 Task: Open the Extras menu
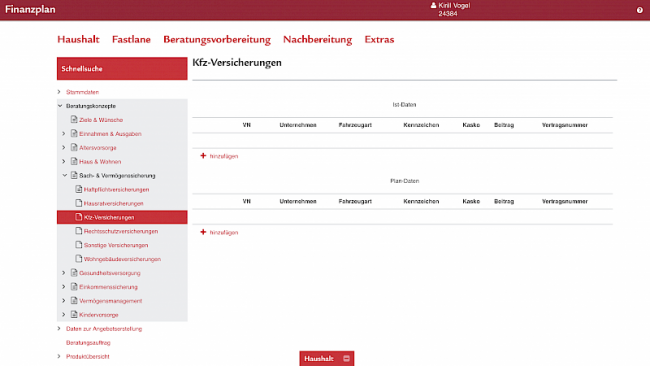(379, 39)
